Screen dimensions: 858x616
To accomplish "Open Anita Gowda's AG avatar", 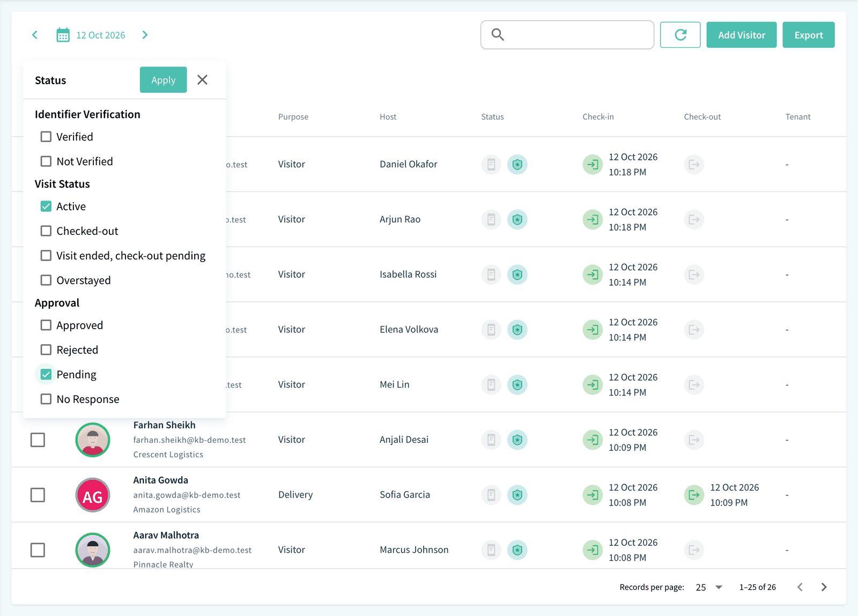I will 93,495.
